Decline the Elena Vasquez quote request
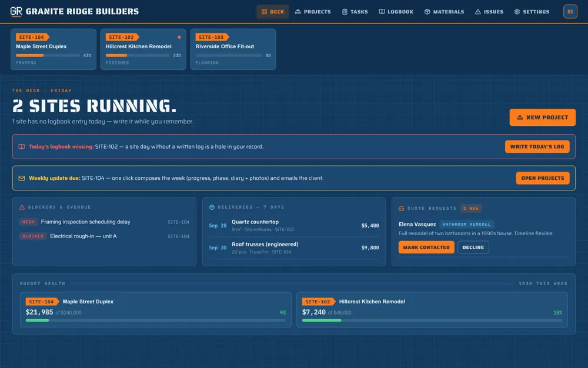Screen dimensions: 588x368 point(473,247)
